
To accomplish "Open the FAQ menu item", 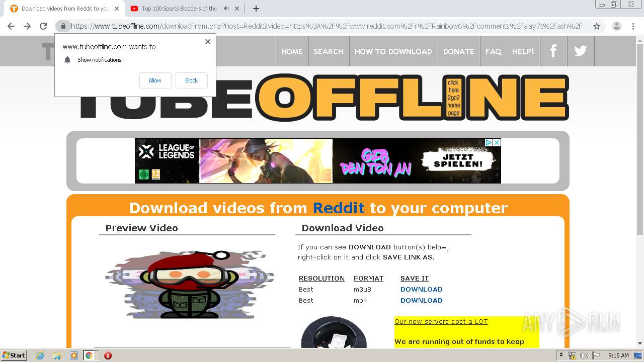I will [493, 51].
